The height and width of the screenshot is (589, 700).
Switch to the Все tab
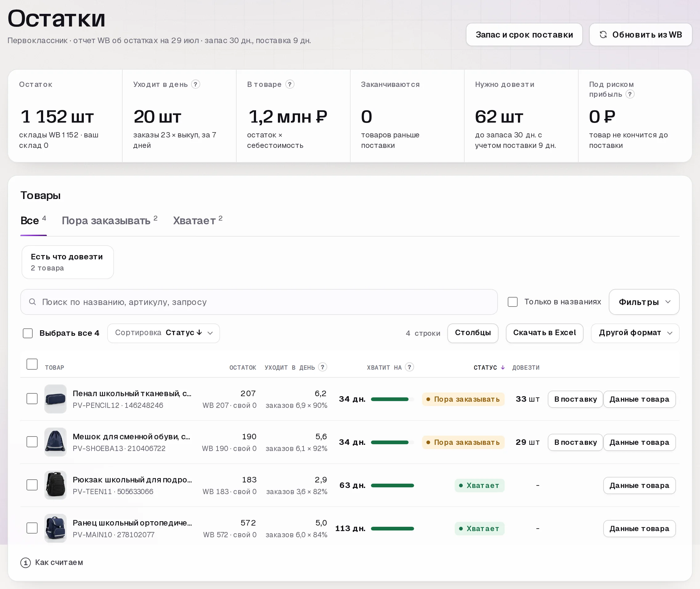point(33,221)
